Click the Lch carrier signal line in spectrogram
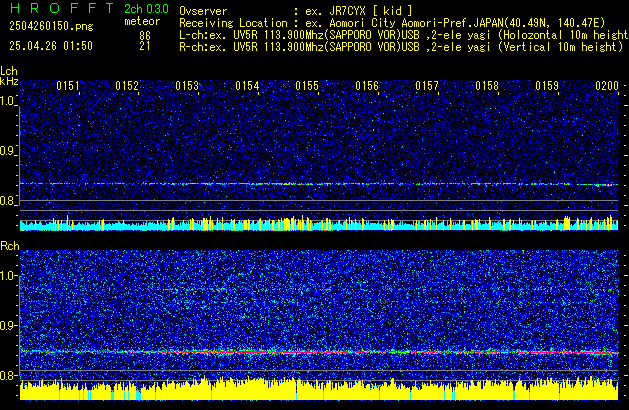Screen dimensions: 629x410 point(319,184)
